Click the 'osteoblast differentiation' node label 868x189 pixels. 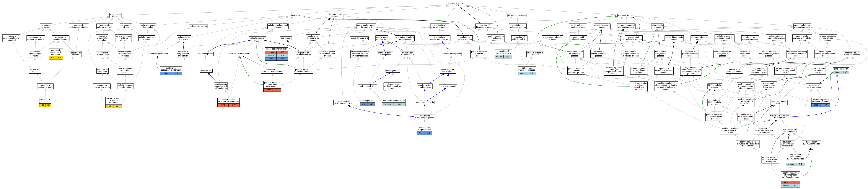tap(276, 49)
